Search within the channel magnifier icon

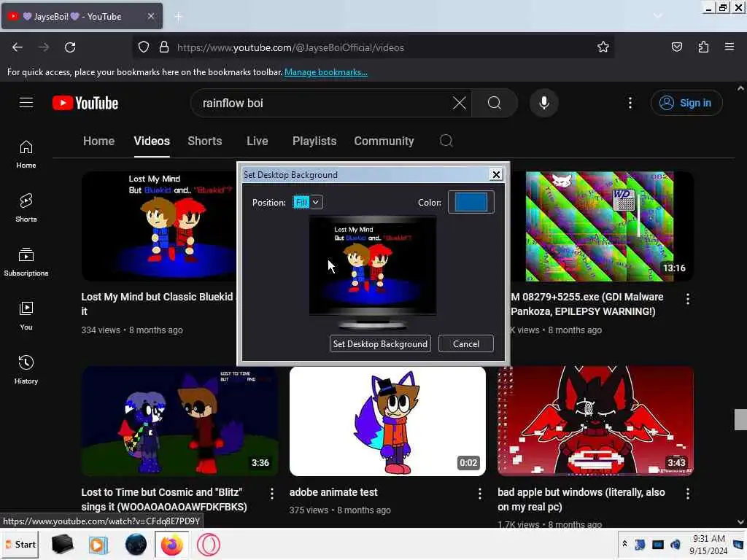click(x=446, y=141)
